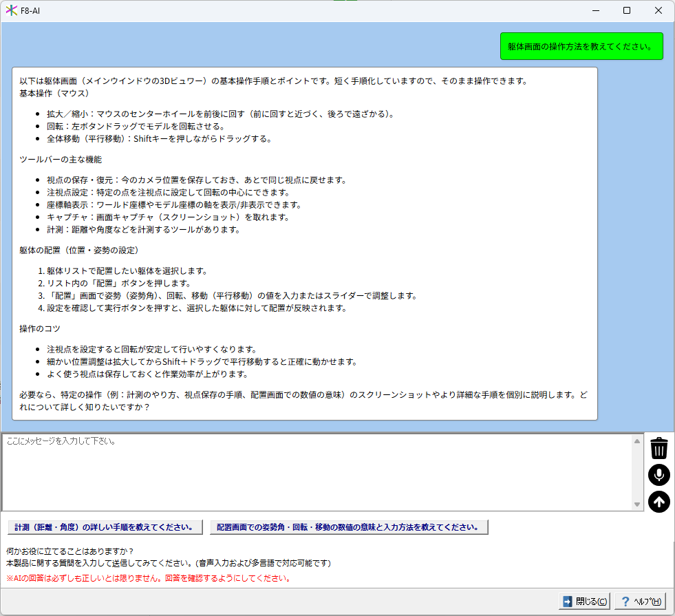The width and height of the screenshot is (675, 616).
Task: Click the line 回転：左ボタンドラッグでモデルを回転させる。
Action: [136, 127]
